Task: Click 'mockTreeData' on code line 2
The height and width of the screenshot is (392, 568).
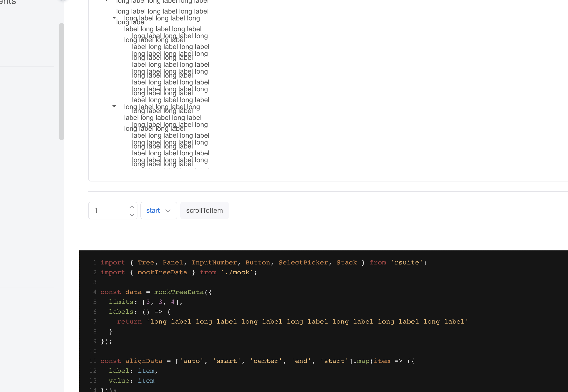Action: coord(162,272)
